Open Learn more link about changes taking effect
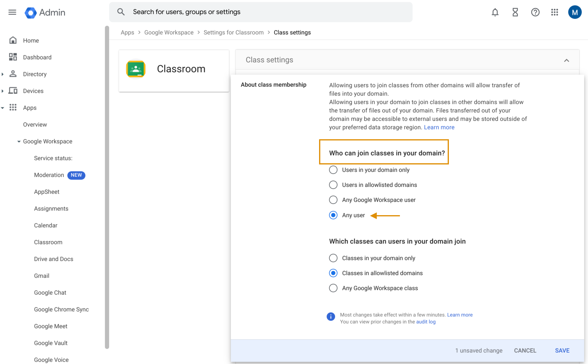Viewport: 588px width, 364px height. pos(460,315)
